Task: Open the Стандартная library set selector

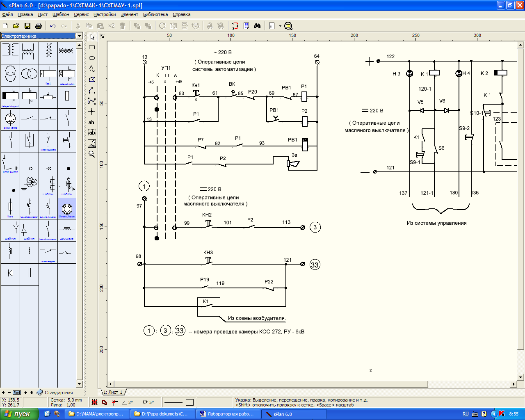Action: pos(55,393)
